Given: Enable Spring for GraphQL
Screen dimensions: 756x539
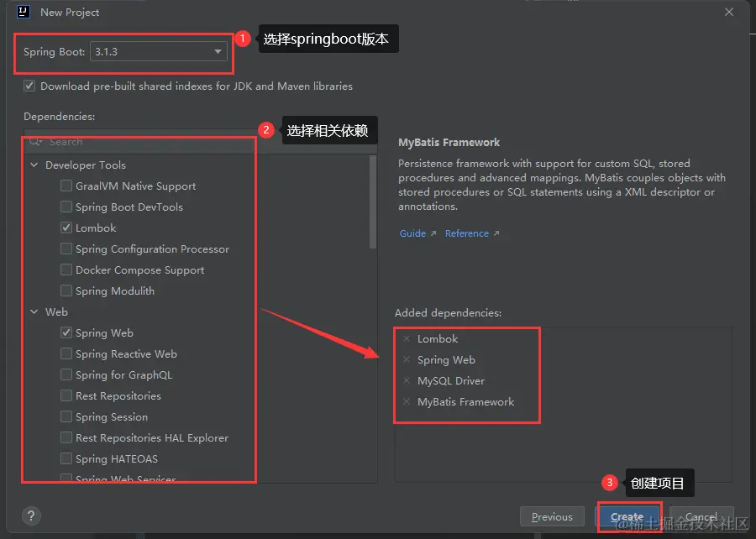Looking at the screenshot, I should tap(66, 374).
